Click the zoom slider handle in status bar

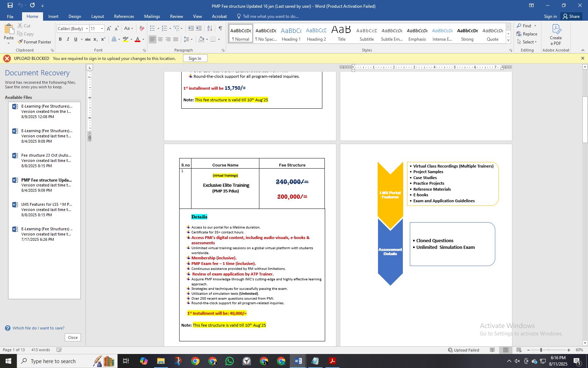541,350
